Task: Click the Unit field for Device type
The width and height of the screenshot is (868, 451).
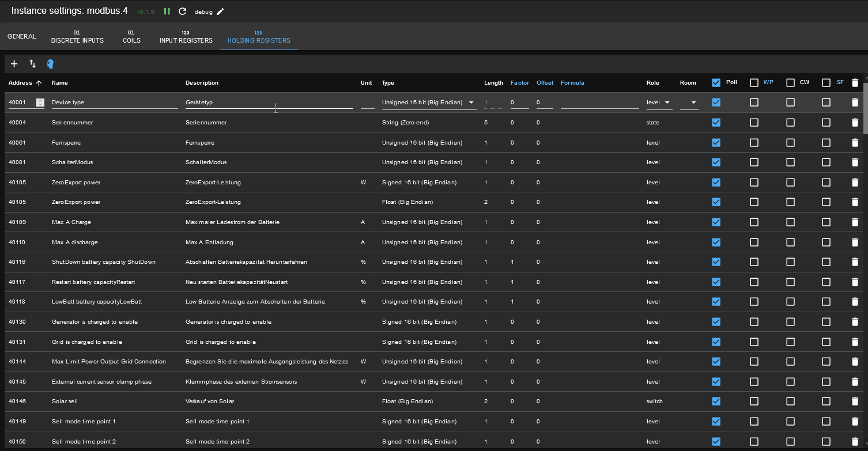Action: 367,103
